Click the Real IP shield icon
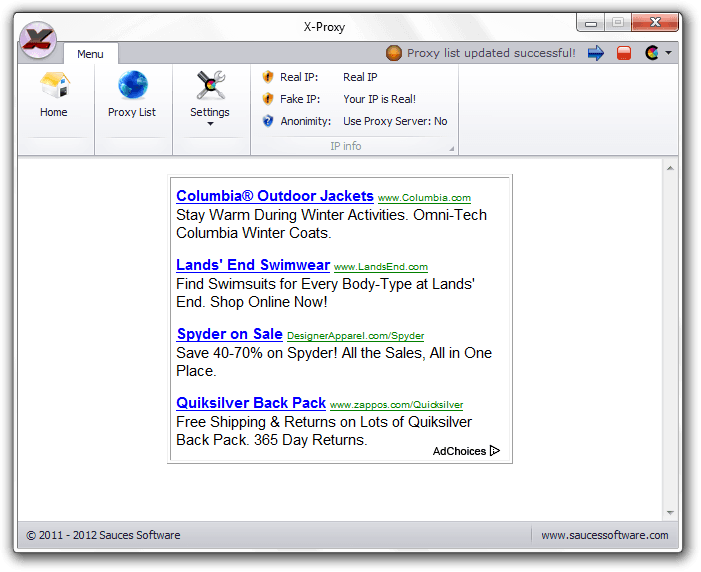This screenshot has width=701, height=572. pyautogui.click(x=268, y=77)
